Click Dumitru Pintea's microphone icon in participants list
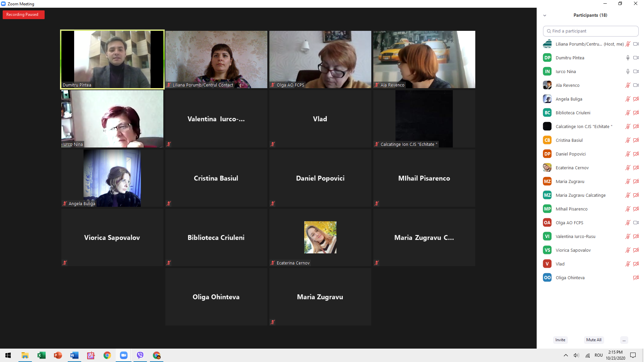 [x=628, y=58]
